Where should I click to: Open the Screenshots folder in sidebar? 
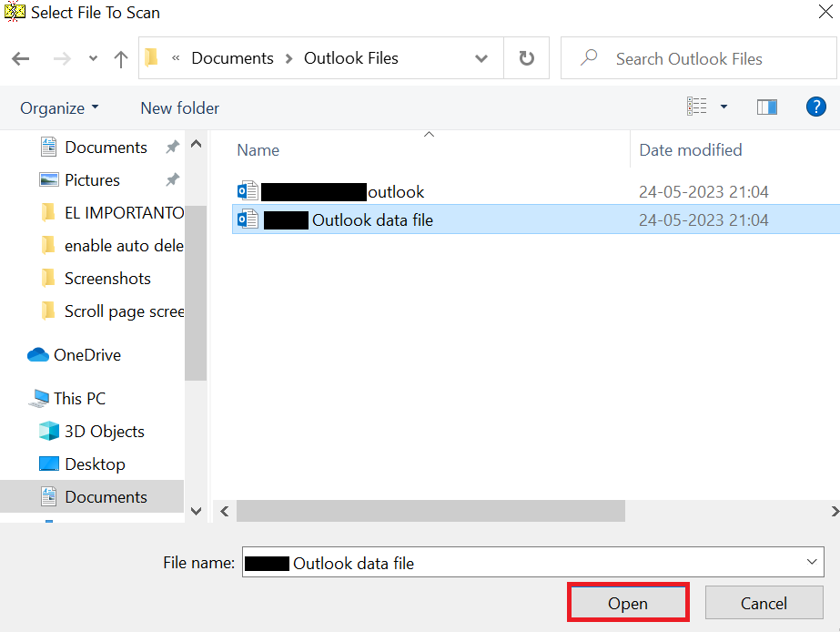(107, 278)
